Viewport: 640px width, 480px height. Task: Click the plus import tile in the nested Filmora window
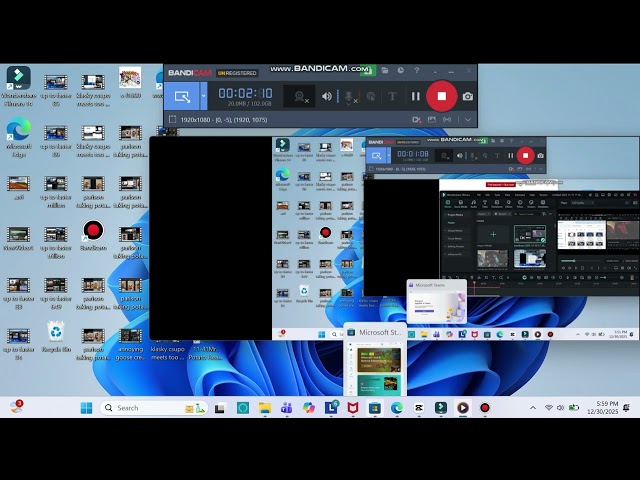(x=493, y=234)
